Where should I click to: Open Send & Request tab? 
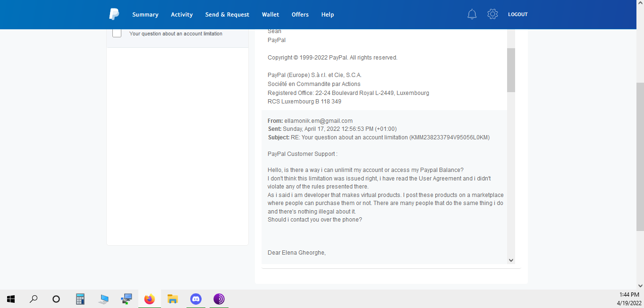click(x=227, y=15)
